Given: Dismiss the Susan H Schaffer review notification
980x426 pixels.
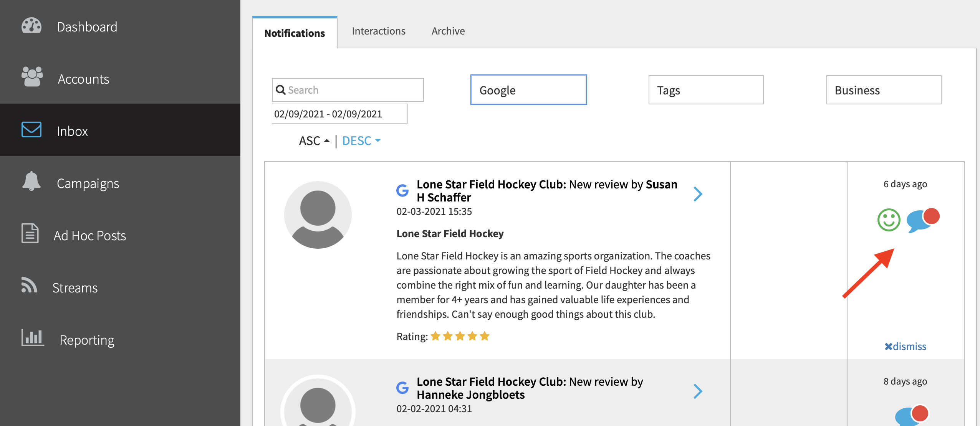Looking at the screenshot, I should (905, 347).
